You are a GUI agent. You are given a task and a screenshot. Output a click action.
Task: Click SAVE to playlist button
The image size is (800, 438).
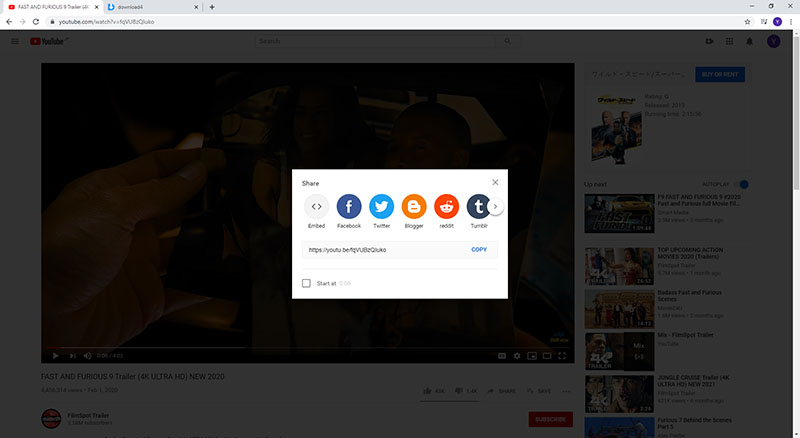539,391
